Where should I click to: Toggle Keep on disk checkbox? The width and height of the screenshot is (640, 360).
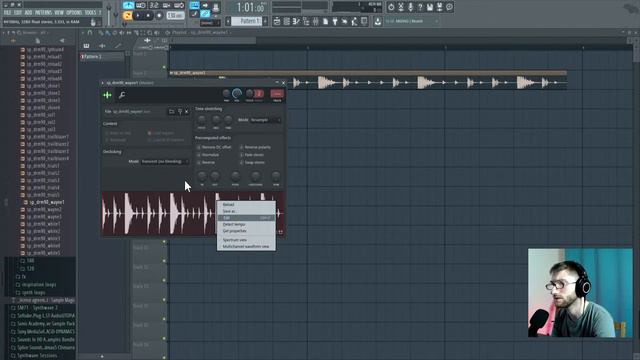coord(107,133)
